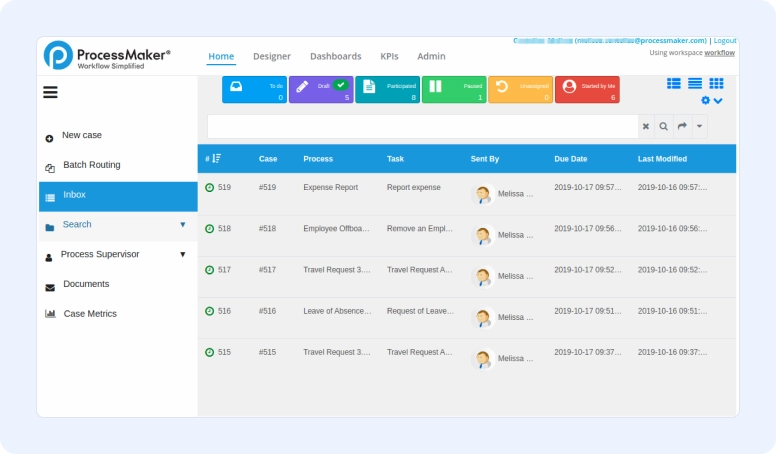This screenshot has width=776, height=454.
Task: Click the Task column header
Action: [x=395, y=159]
